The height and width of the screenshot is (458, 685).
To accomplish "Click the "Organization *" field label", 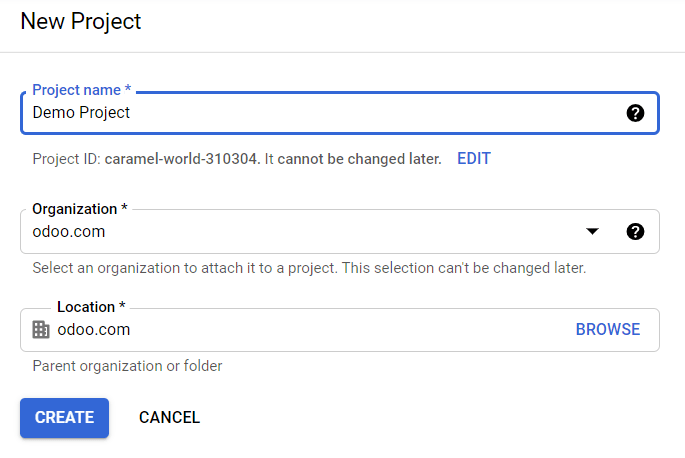I will click(x=80, y=209).
